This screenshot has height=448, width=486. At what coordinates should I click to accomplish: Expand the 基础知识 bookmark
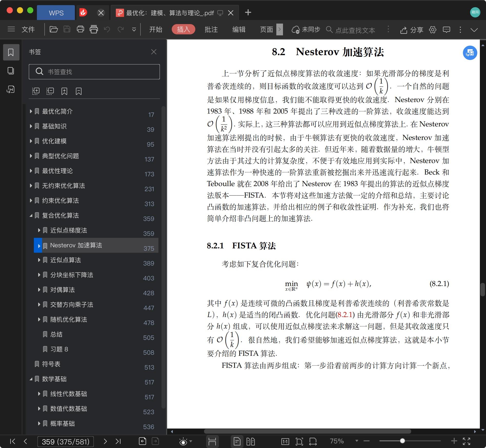tap(31, 126)
